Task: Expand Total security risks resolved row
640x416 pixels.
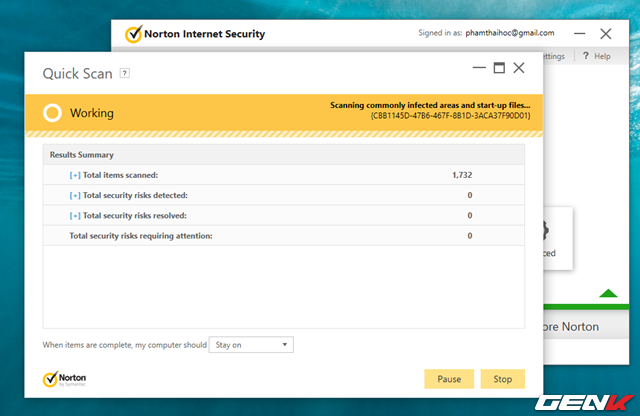Action: [75, 216]
